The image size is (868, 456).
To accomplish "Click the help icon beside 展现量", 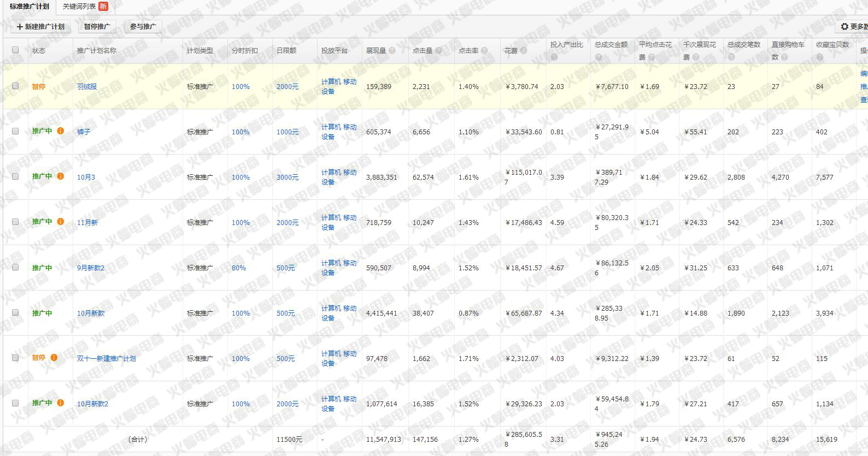I will (391, 50).
